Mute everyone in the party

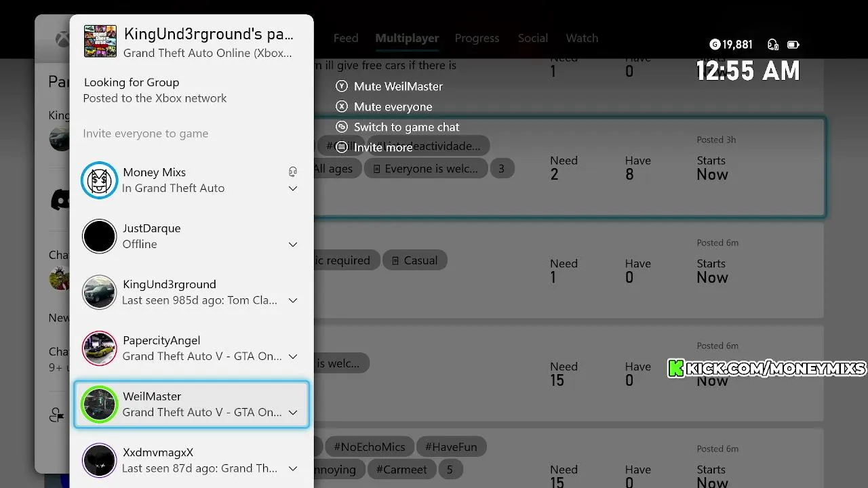(x=392, y=107)
